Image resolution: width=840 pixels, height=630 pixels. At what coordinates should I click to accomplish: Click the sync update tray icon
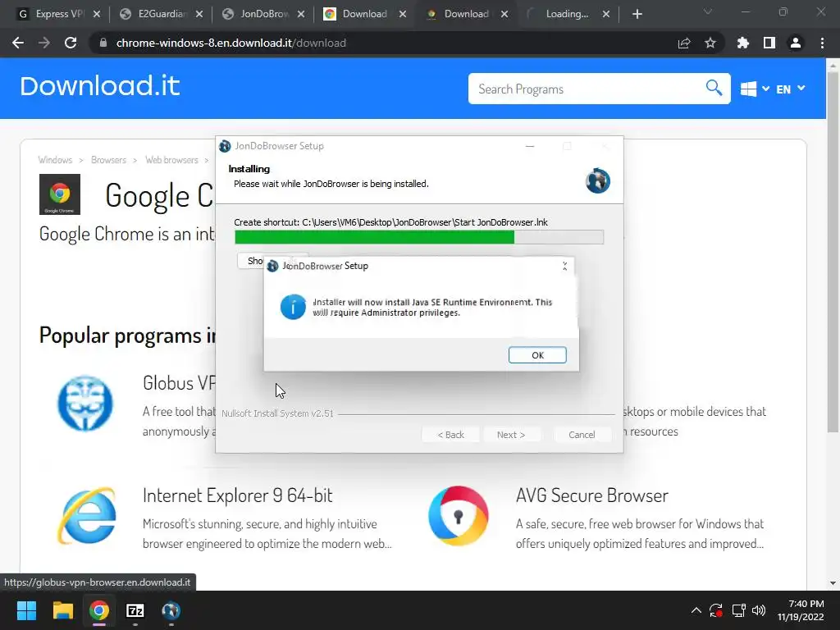tap(716, 610)
